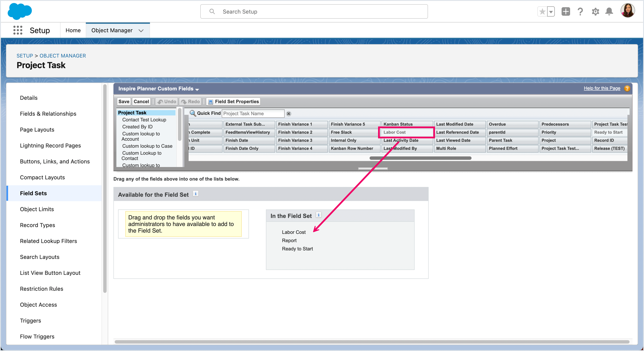Click the object tree vertical scrollbar

pyautogui.click(x=179, y=124)
